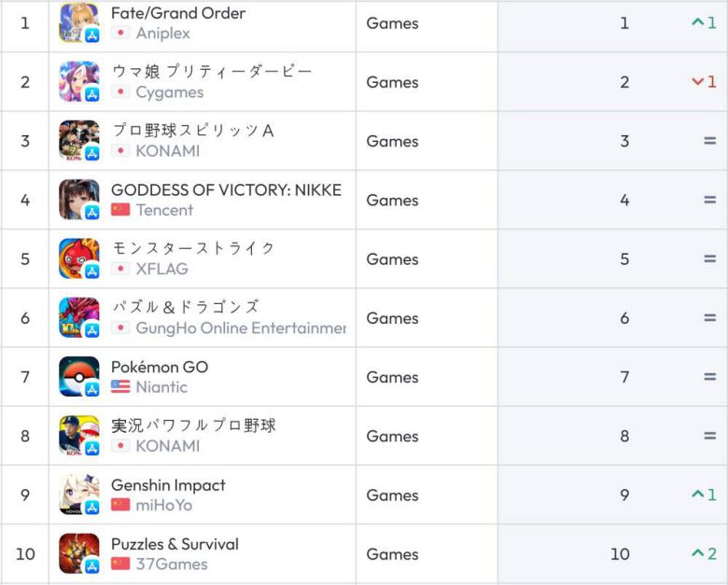The image size is (728, 585).
Task: Click the GungHo Online Entertainment publisher link
Action: click(241, 327)
